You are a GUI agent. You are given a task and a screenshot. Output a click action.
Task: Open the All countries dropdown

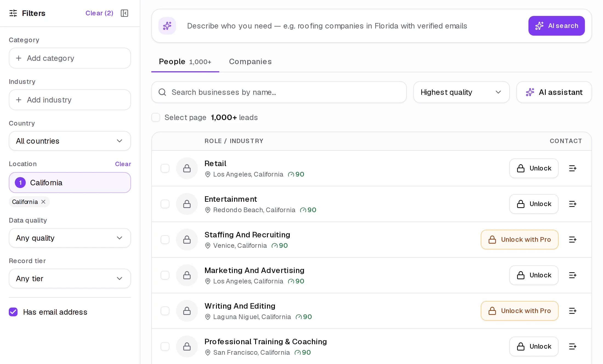[x=70, y=141]
